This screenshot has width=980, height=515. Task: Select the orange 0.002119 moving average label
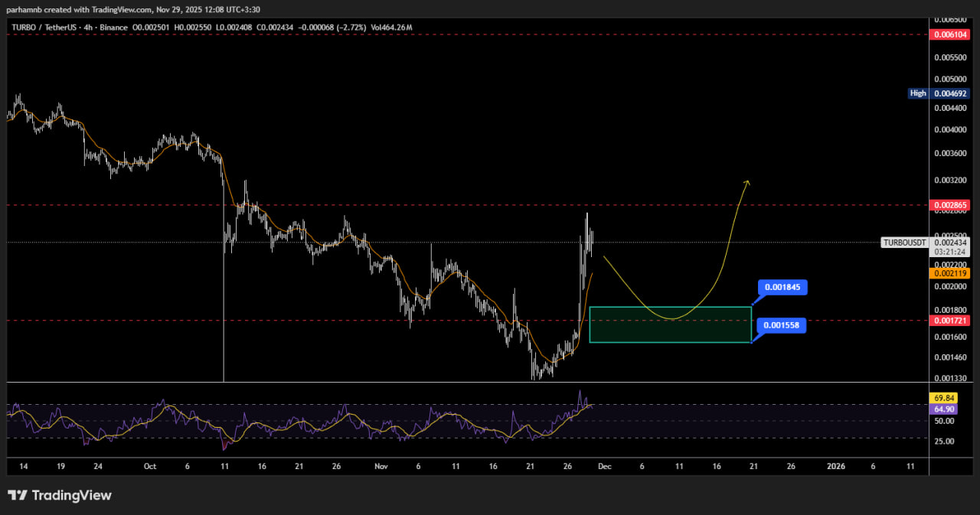point(949,273)
